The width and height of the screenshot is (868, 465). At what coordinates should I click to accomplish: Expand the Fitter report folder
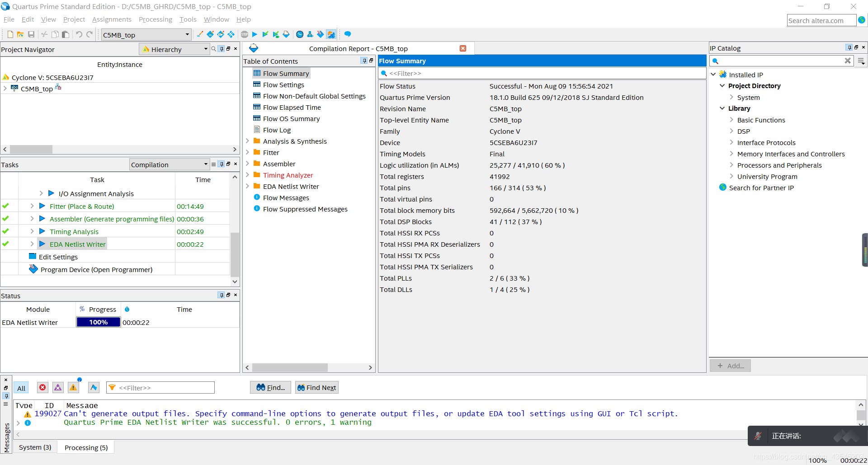click(x=247, y=152)
